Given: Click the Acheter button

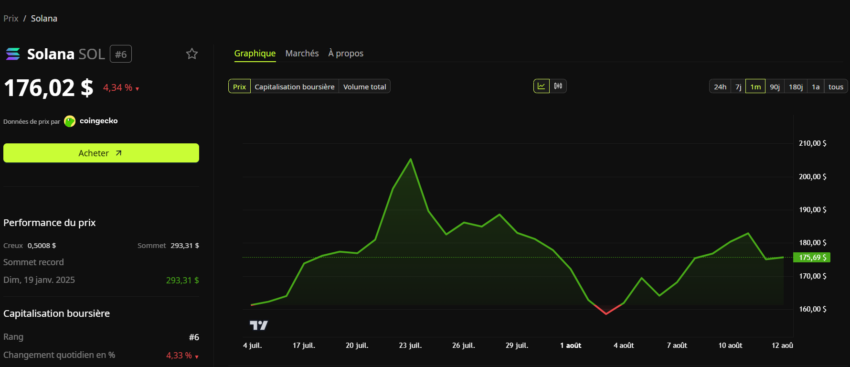Looking at the screenshot, I should point(101,153).
